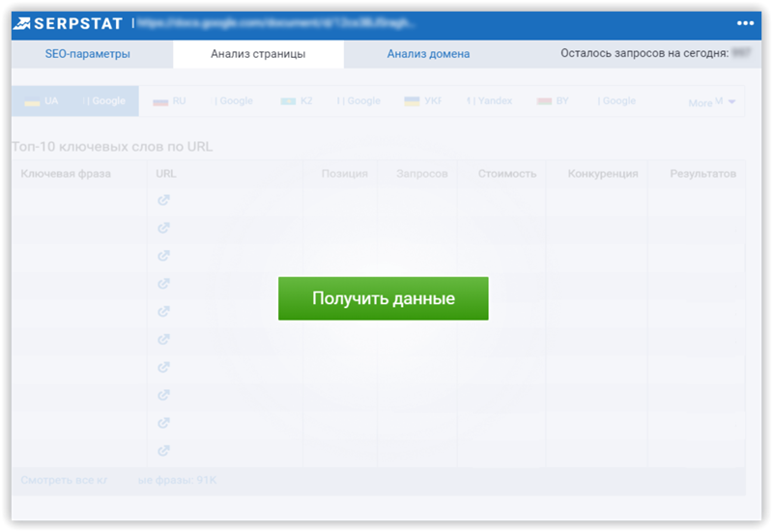Switch to SEO-параметры tab

[88, 54]
